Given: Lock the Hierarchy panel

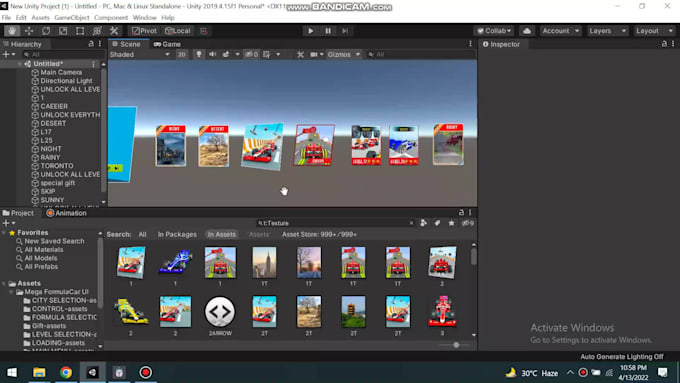Looking at the screenshot, I should click(91, 44).
